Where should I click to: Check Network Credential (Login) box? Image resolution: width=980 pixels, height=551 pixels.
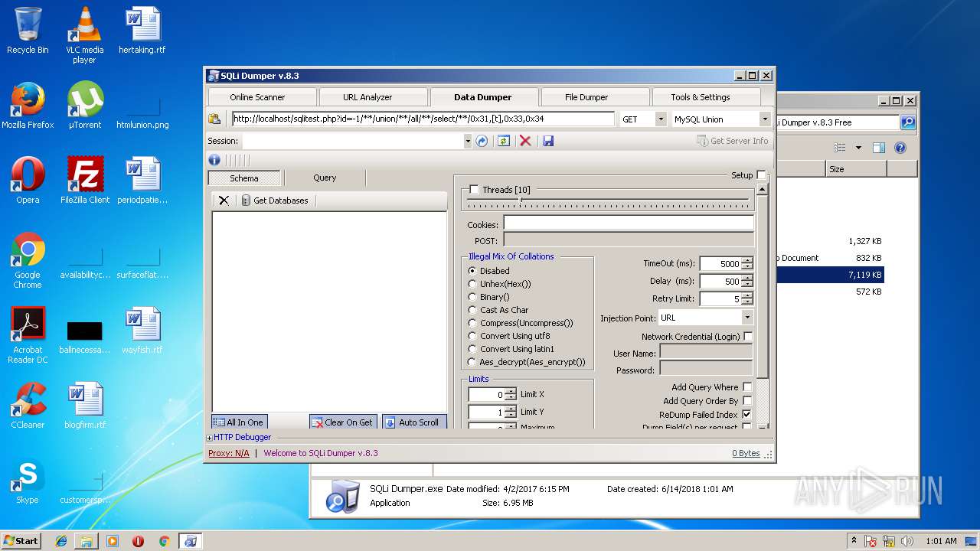(x=748, y=337)
